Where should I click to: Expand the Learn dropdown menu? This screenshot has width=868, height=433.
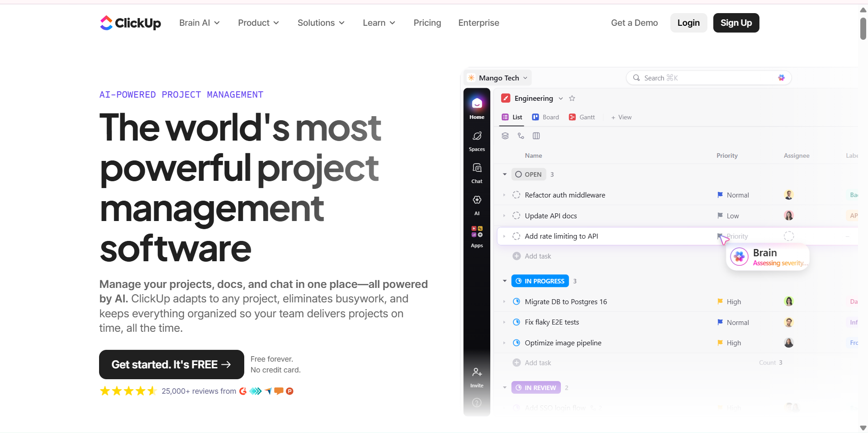click(x=379, y=23)
